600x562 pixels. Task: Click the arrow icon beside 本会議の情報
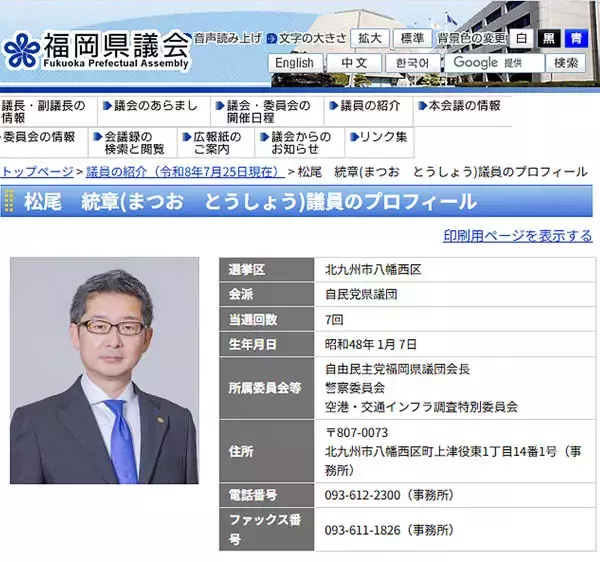[x=422, y=105]
